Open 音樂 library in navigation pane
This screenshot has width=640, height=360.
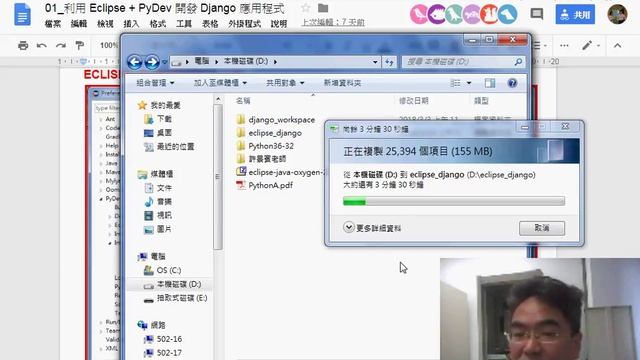tap(158, 202)
